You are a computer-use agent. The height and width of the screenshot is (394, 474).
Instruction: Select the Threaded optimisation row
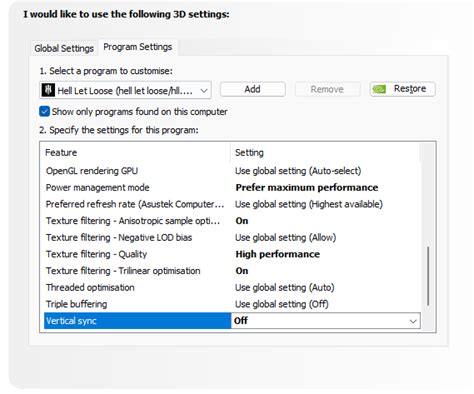coord(232,287)
